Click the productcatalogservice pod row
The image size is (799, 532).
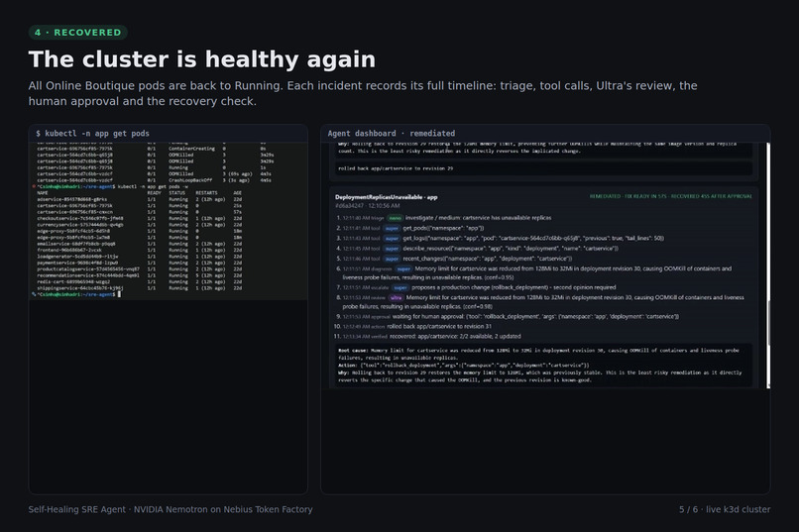click(x=139, y=269)
